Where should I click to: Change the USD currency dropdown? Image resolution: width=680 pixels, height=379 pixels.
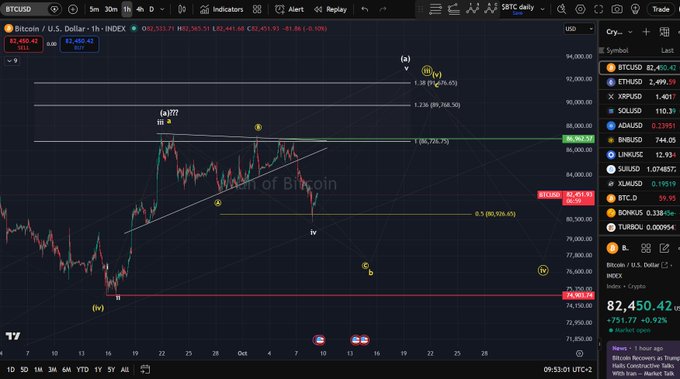click(x=579, y=29)
